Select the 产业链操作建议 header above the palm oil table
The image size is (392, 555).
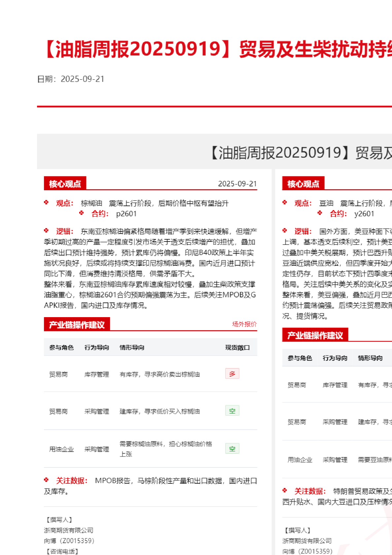coord(77,325)
